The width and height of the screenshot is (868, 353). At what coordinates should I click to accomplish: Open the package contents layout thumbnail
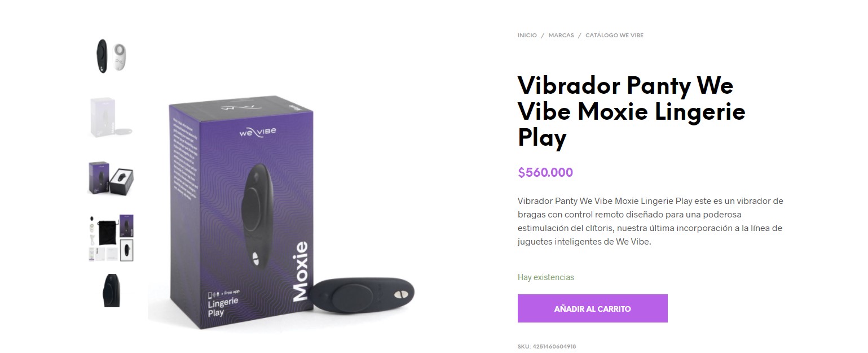(111, 238)
